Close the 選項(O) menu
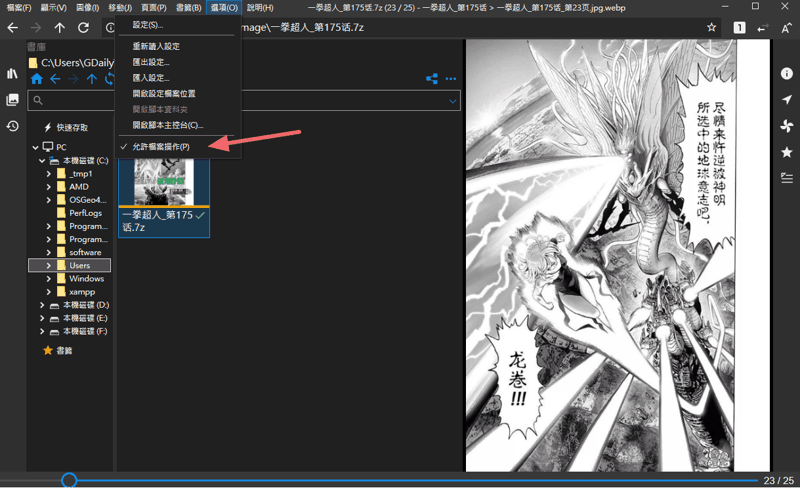The height and width of the screenshot is (490, 800). click(224, 8)
